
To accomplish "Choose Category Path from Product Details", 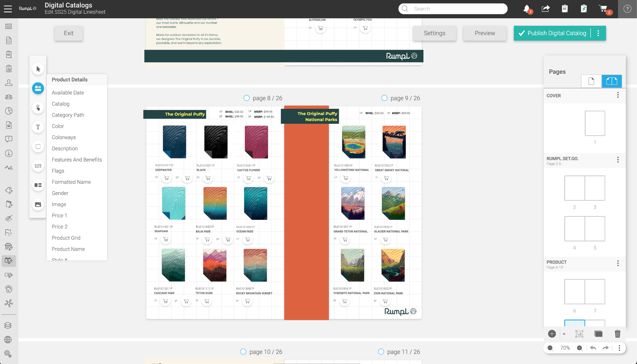I will (68, 115).
